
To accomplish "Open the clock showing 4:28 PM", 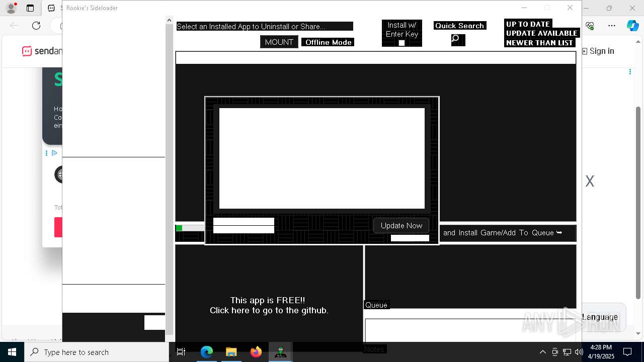I will pos(602,352).
